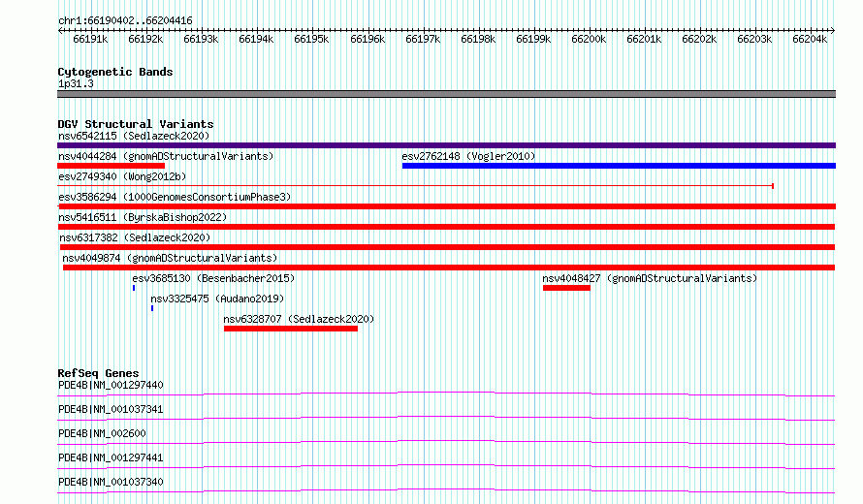Click the red nsv6317382 variant bar
The image size is (863, 504).
pyautogui.click(x=447, y=247)
